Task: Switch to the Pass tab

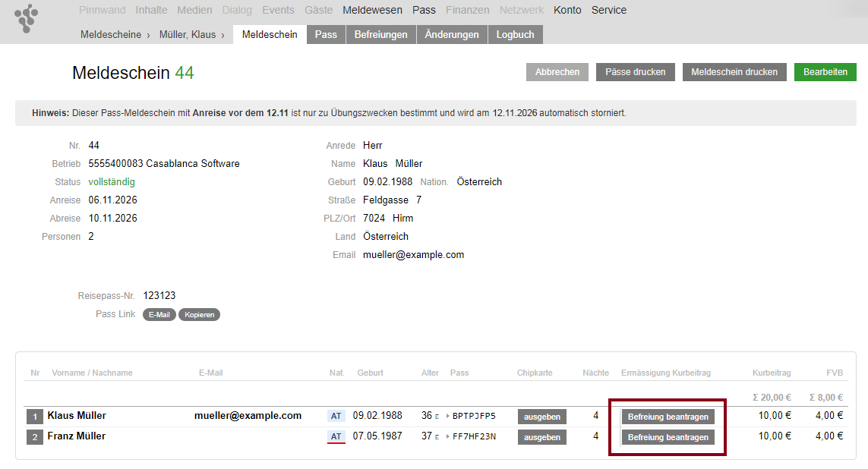Action: (x=326, y=35)
